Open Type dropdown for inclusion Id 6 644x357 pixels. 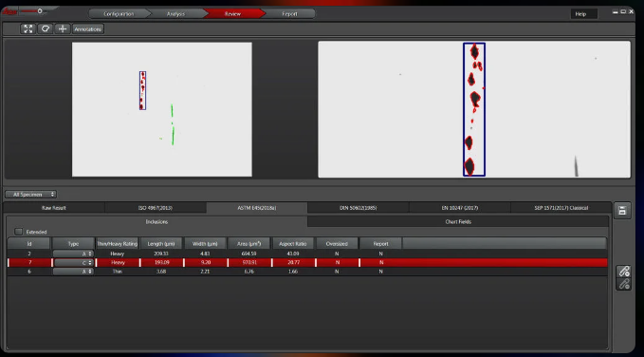[x=73, y=272]
